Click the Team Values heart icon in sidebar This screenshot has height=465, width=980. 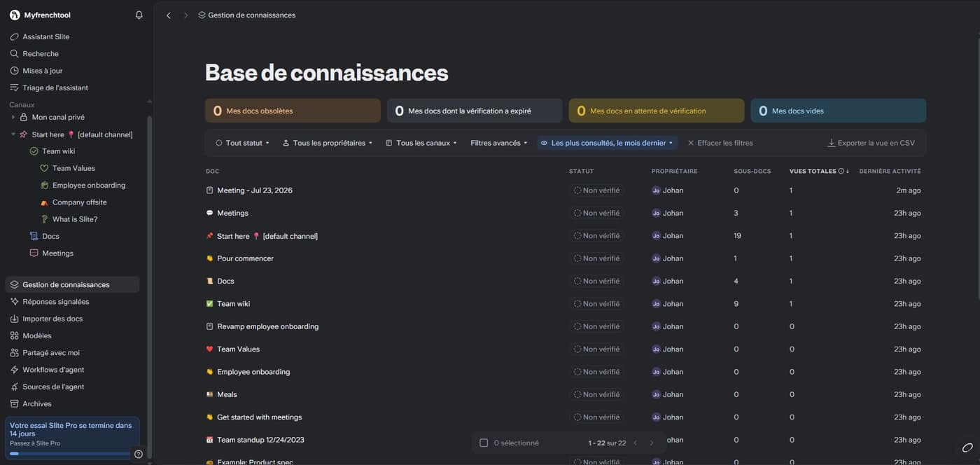(44, 168)
